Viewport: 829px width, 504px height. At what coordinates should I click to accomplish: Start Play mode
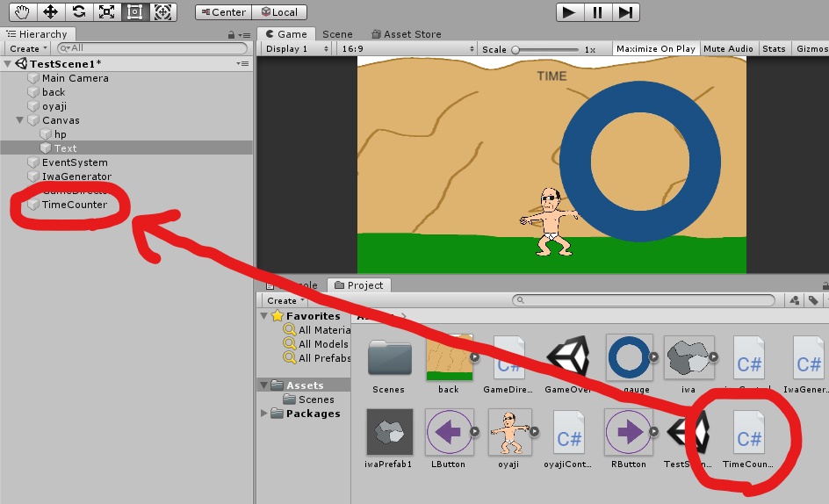point(569,12)
